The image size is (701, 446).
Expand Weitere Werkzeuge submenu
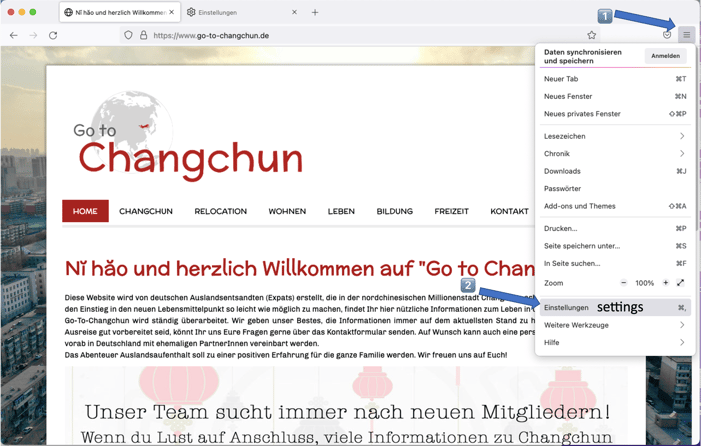[x=615, y=324]
